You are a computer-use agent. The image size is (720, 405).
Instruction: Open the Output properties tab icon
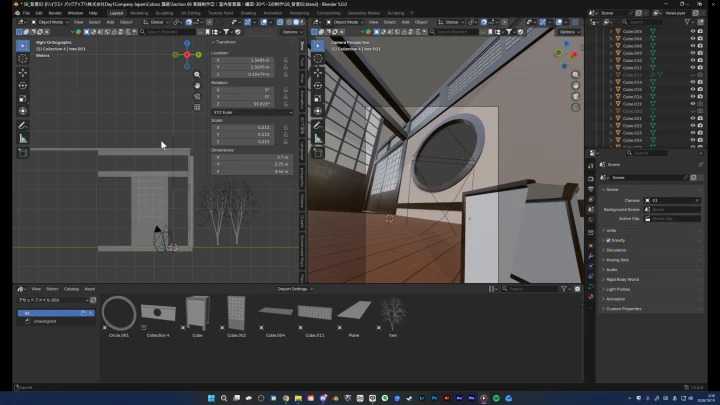tap(591, 189)
